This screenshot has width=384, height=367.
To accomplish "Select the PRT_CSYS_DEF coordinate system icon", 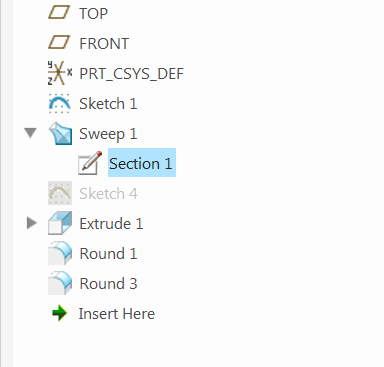I will 60,73.
